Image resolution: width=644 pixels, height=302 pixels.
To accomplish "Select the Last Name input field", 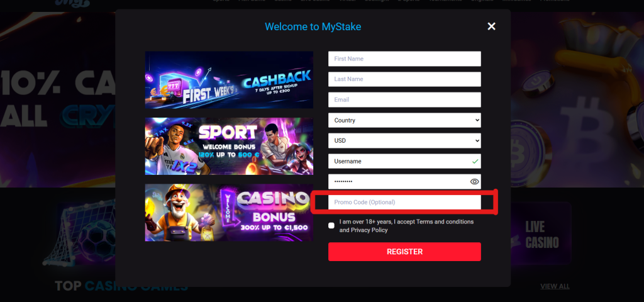I will pyautogui.click(x=404, y=79).
